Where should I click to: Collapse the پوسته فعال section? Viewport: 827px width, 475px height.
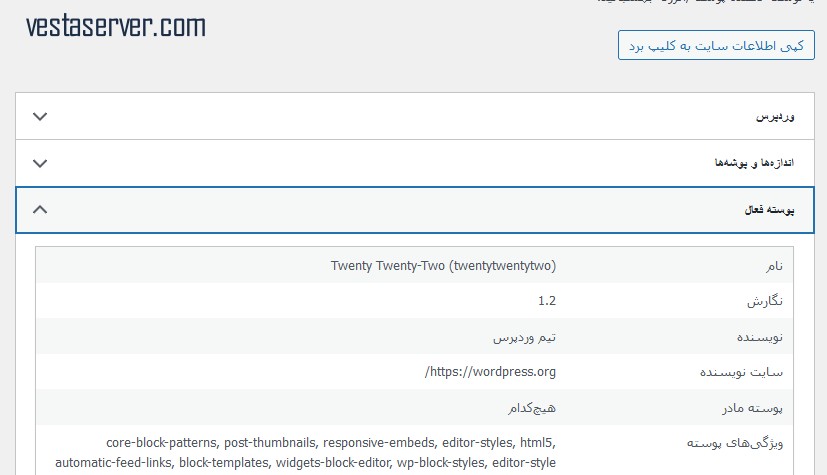(x=415, y=210)
